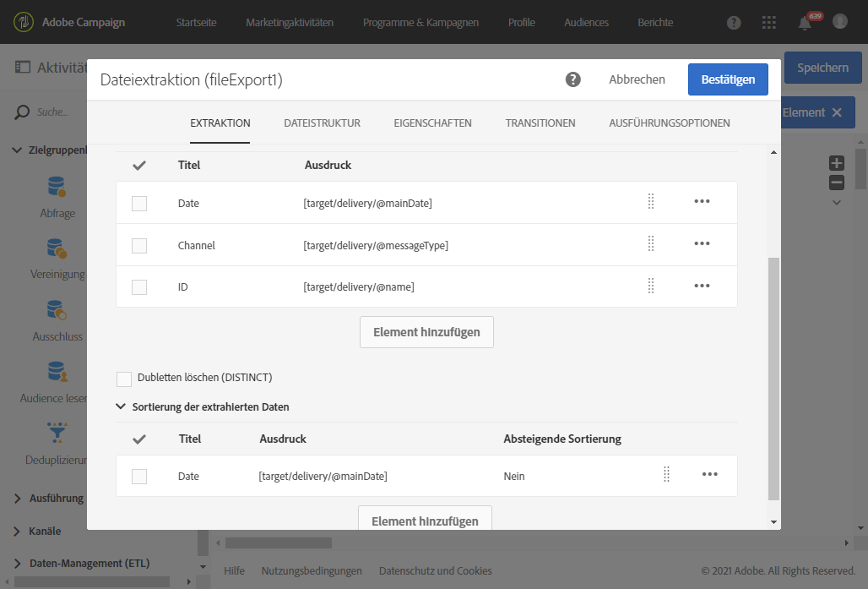Click the dialog vertical scrollbar thumb
The height and width of the screenshot is (589, 868).
pyautogui.click(x=773, y=380)
